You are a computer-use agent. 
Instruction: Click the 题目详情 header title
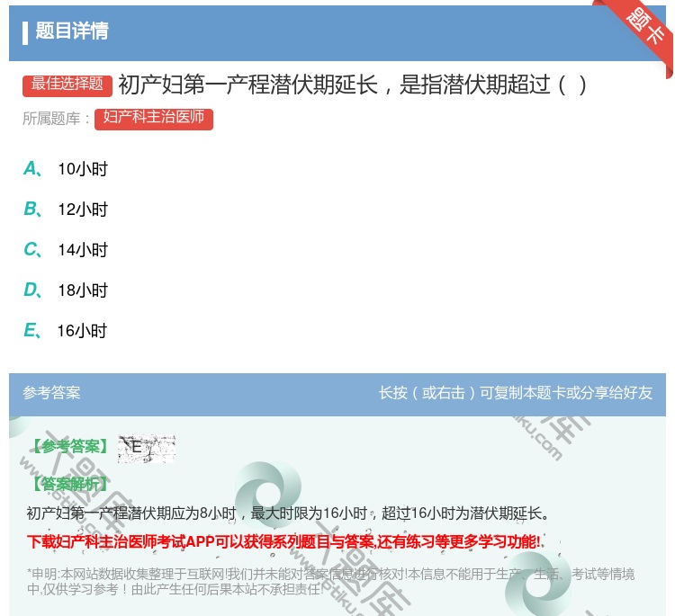coord(72,31)
